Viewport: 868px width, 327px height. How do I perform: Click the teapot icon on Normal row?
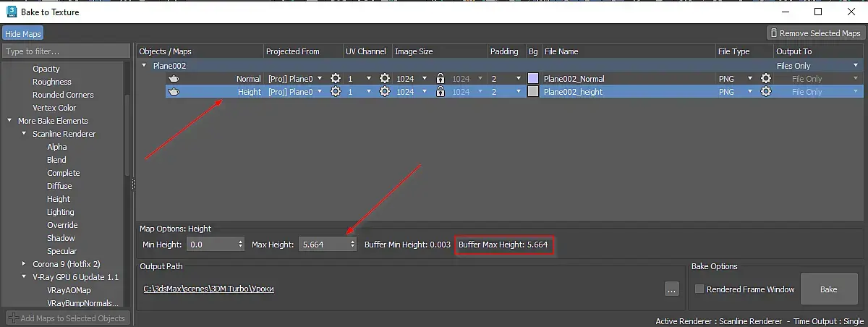174,79
